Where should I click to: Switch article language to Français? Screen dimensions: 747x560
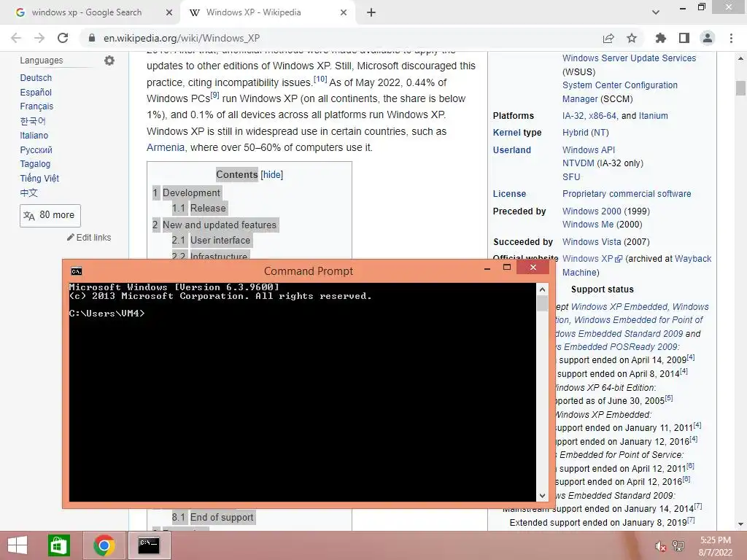(36, 106)
